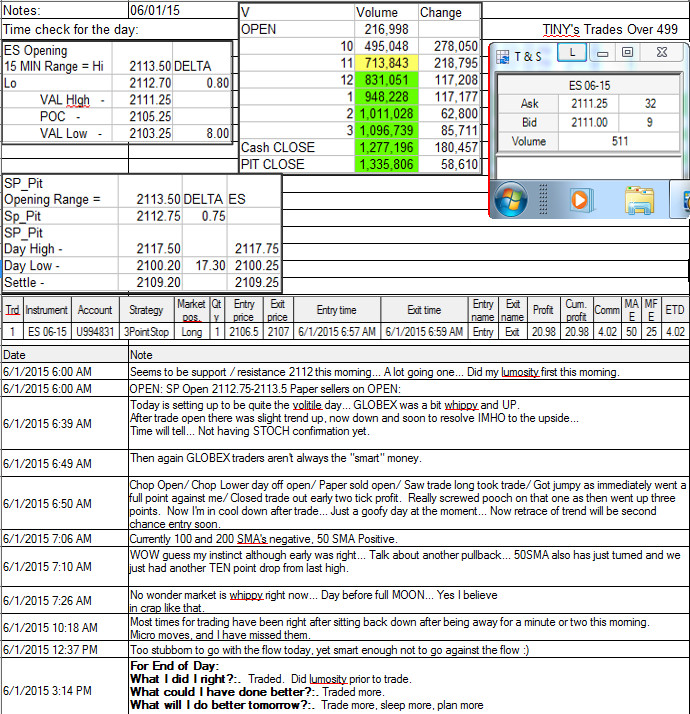The width and height of the screenshot is (690, 714).
Task: Select the Ask price 2111.25 cell
Action: coord(589,104)
